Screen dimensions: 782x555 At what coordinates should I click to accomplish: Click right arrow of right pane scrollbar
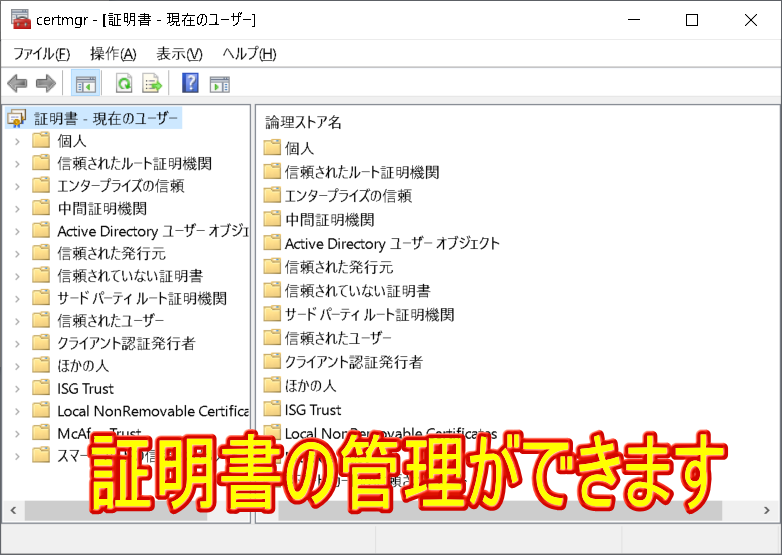(x=767, y=510)
